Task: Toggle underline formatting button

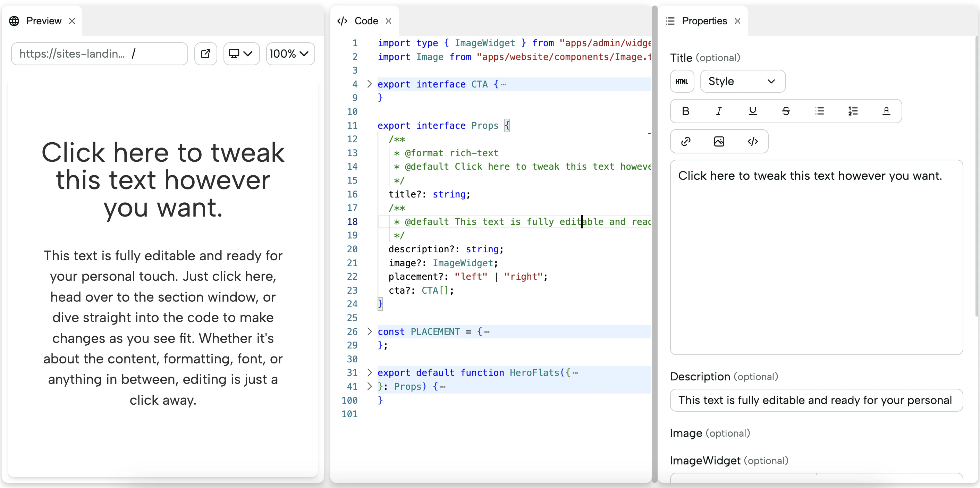Action: [752, 111]
